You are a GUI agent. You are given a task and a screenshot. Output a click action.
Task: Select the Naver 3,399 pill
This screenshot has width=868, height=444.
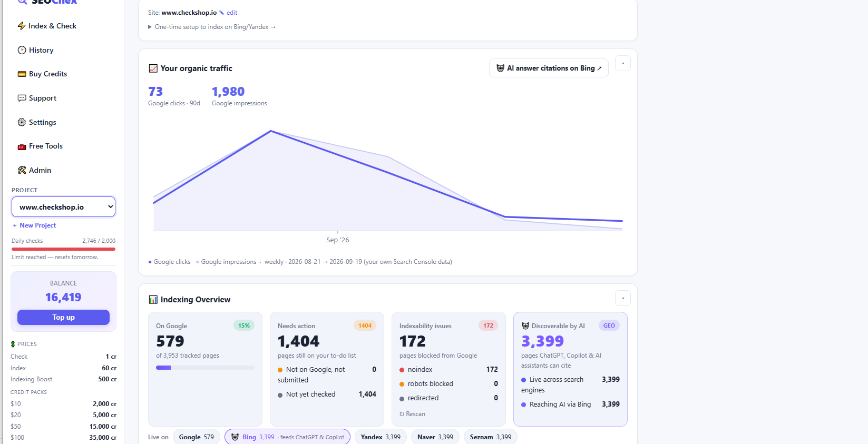[x=435, y=437]
